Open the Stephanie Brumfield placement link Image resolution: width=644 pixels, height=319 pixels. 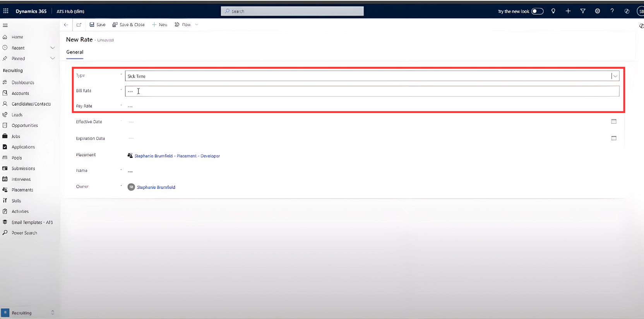[177, 156]
